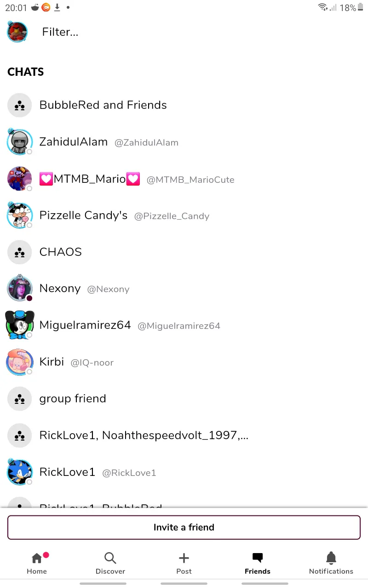The height and width of the screenshot is (588, 368).
Task: Open chat with ZahidulAlam
Action: (x=184, y=142)
